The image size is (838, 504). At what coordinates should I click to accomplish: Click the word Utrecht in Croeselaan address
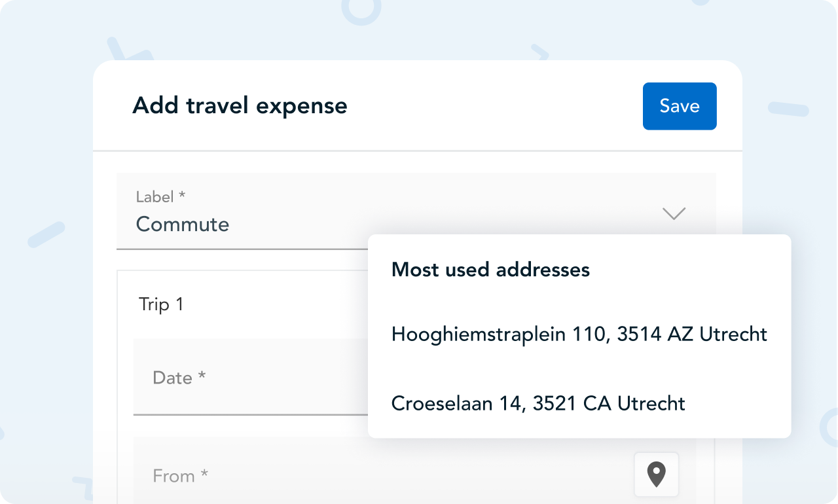[x=651, y=403]
